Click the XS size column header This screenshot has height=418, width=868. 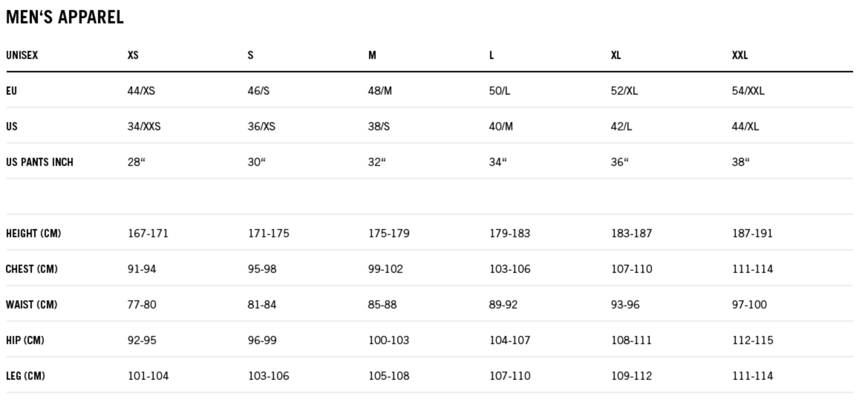coord(133,55)
